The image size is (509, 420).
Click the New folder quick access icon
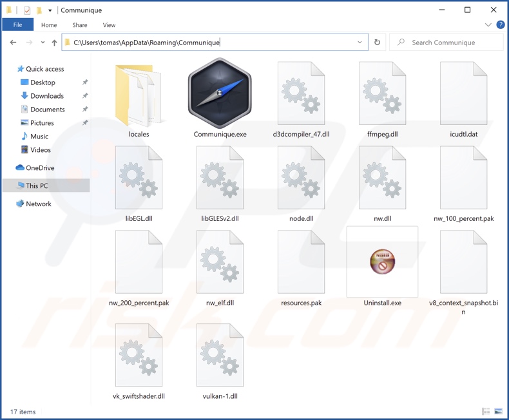click(39, 10)
